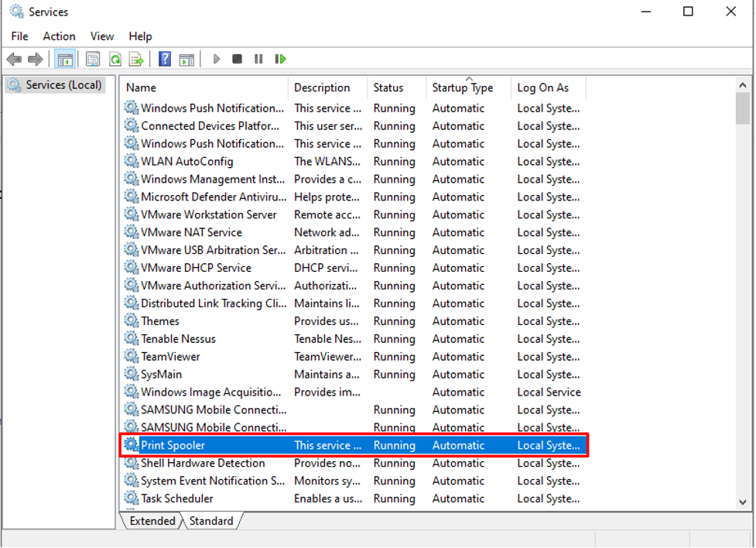Screen dimensions: 756x548
Task: Click gear icon beside SysMain
Action: 131,374
